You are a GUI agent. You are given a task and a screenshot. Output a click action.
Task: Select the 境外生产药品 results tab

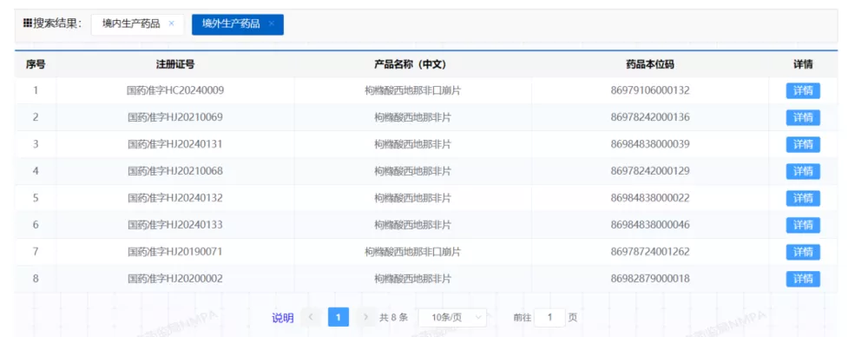pos(232,23)
